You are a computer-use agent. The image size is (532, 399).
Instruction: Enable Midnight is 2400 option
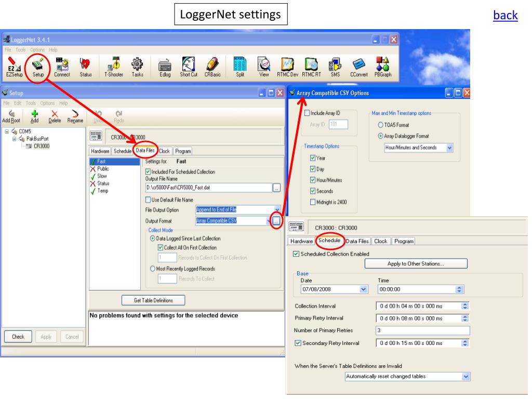[x=313, y=202]
